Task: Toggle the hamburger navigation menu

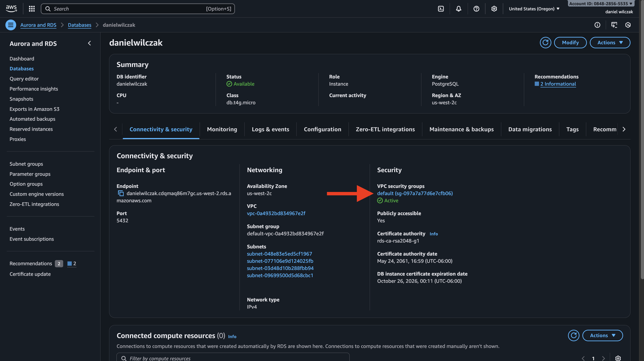Action: (11, 25)
